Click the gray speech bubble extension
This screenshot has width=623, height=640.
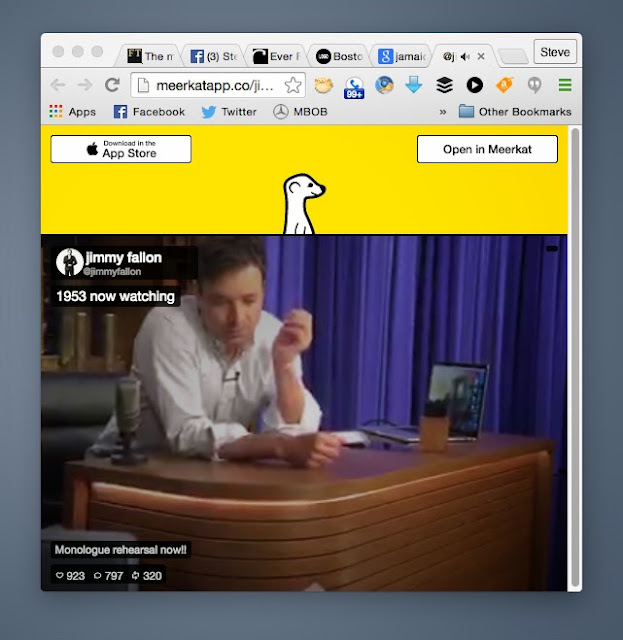click(534, 85)
